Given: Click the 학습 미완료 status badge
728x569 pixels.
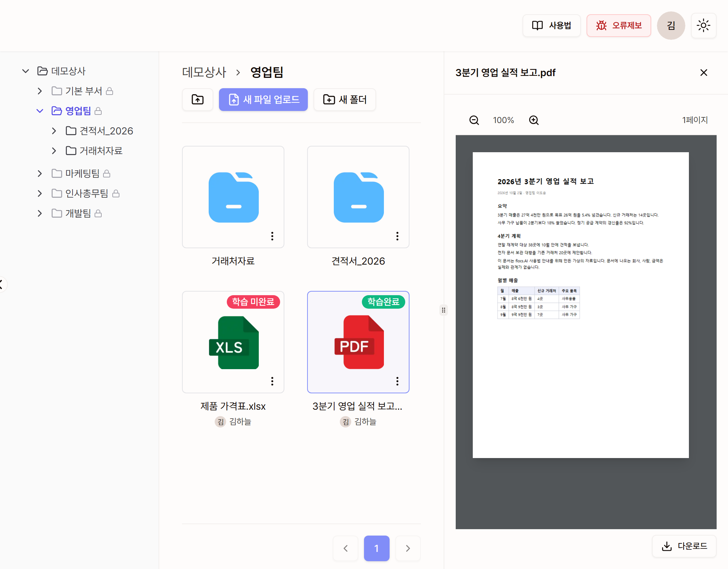Looking at the screenshot, I should (x=253, y=302).
